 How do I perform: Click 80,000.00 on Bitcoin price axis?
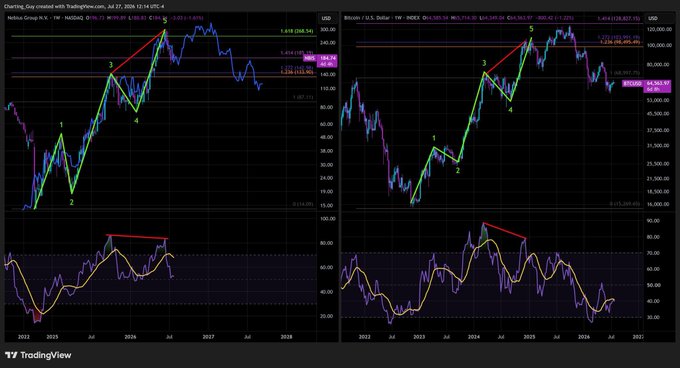point(658,65)
